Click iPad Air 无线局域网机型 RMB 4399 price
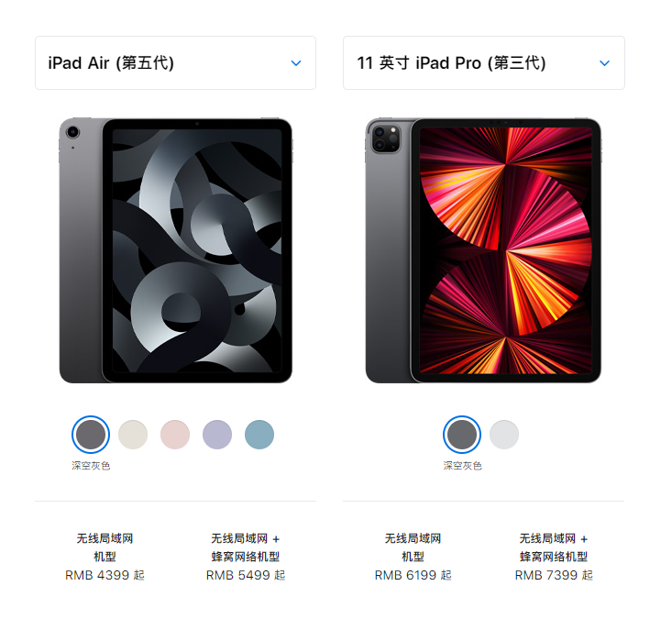The height and width of the screenshot is (630, 672). pyautogui.click(x=105, y=575)
